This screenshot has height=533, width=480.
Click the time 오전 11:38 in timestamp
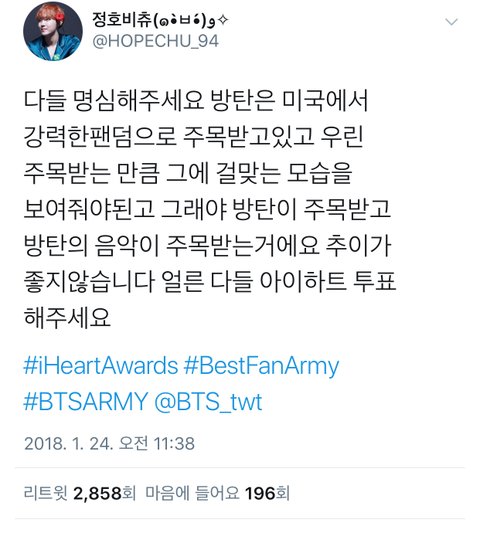(x=157, y=443)
